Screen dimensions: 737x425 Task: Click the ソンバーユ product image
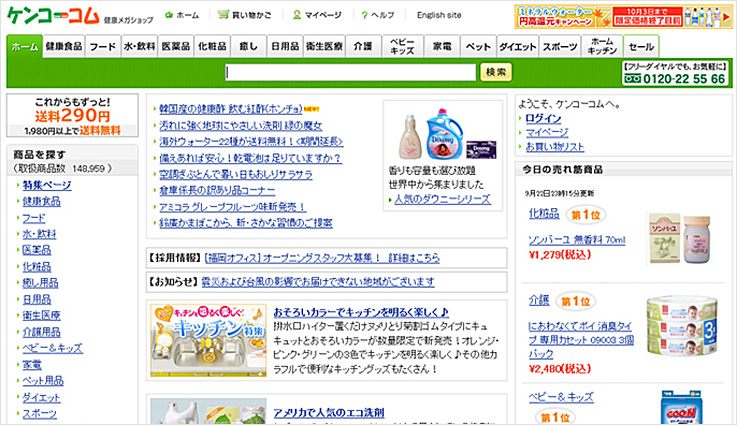click(680, 238)
